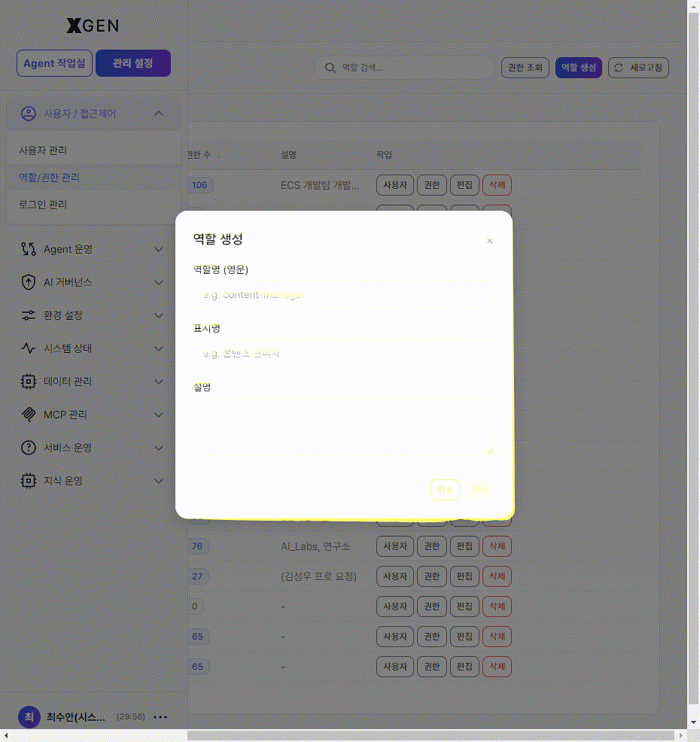Screen dimensions: 700x742
Task: Click 삭제 in the ECS 개발팀 row
Action: point(497,185)
